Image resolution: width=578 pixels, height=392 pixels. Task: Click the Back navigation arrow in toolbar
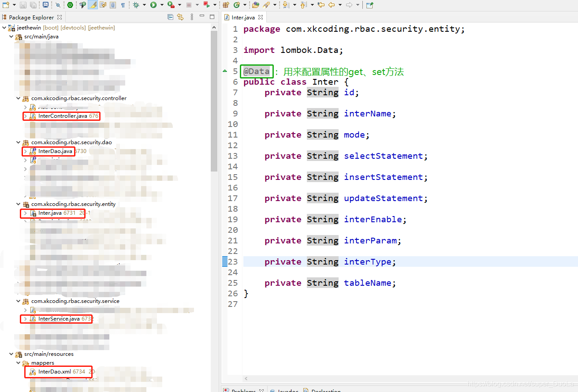(x=331, y=5)
